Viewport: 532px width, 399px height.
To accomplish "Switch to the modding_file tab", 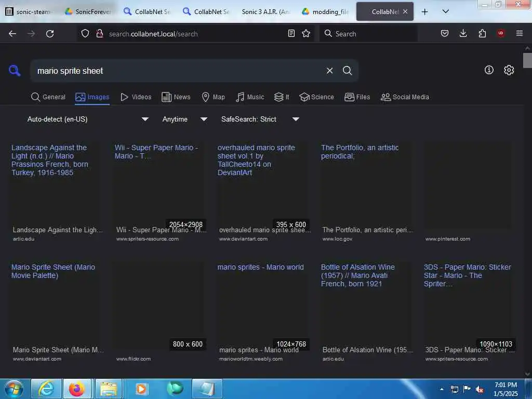I will click(325, 11).
